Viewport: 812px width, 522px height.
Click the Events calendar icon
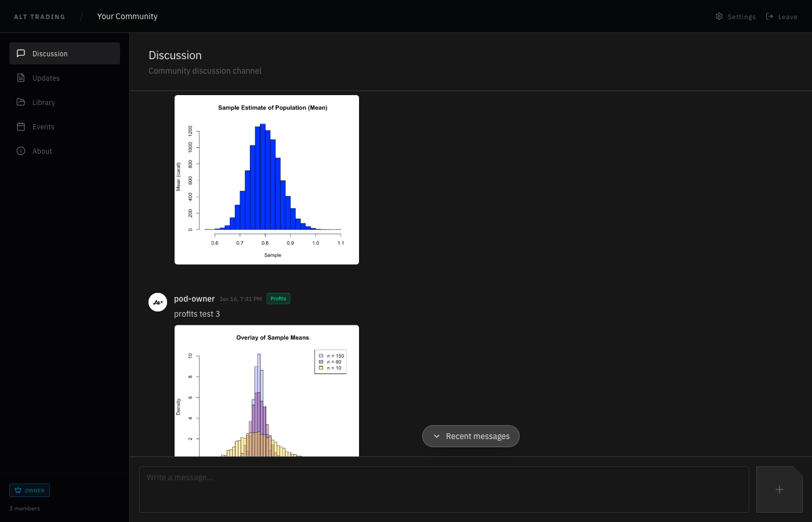(21, 126)
